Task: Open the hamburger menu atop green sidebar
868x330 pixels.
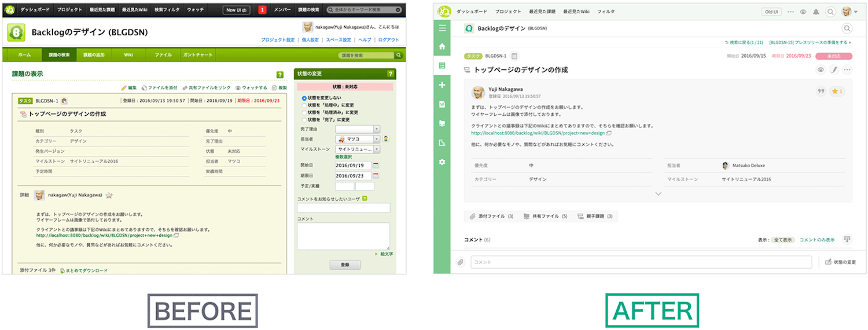Action: [x=442, y=28]
